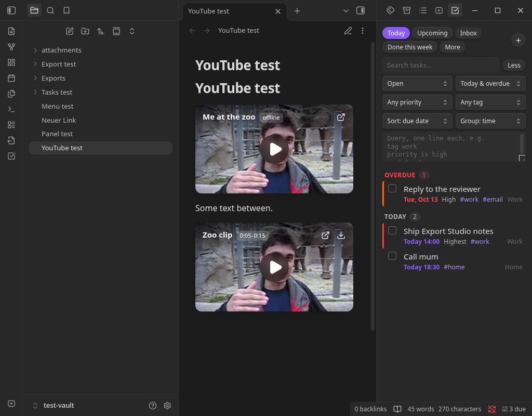The image size is (532, 416).
Task: Select the More filter tab
Action: pyautogui.click(x=453, y=47)
